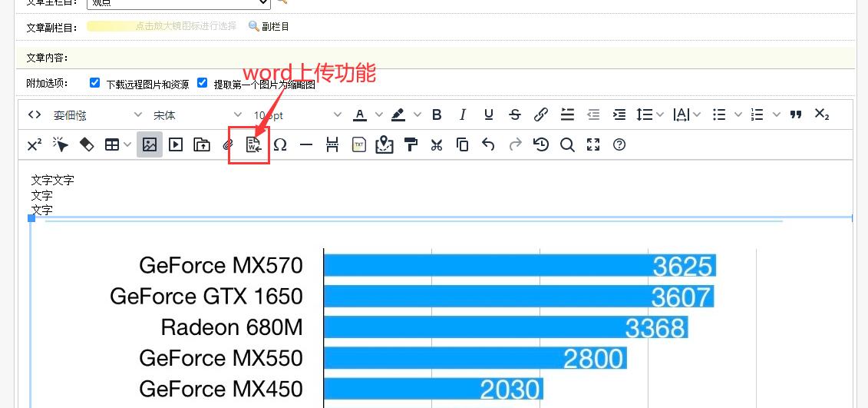The image size is (868, 408).
Task: Click the blue resize handle on image corner
Action: point(31,218)
